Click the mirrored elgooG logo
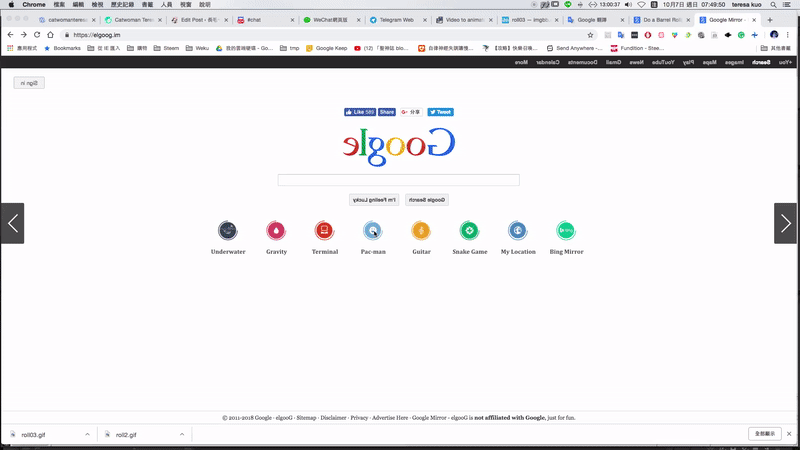The image size is (800, 450). coord(398,146)
